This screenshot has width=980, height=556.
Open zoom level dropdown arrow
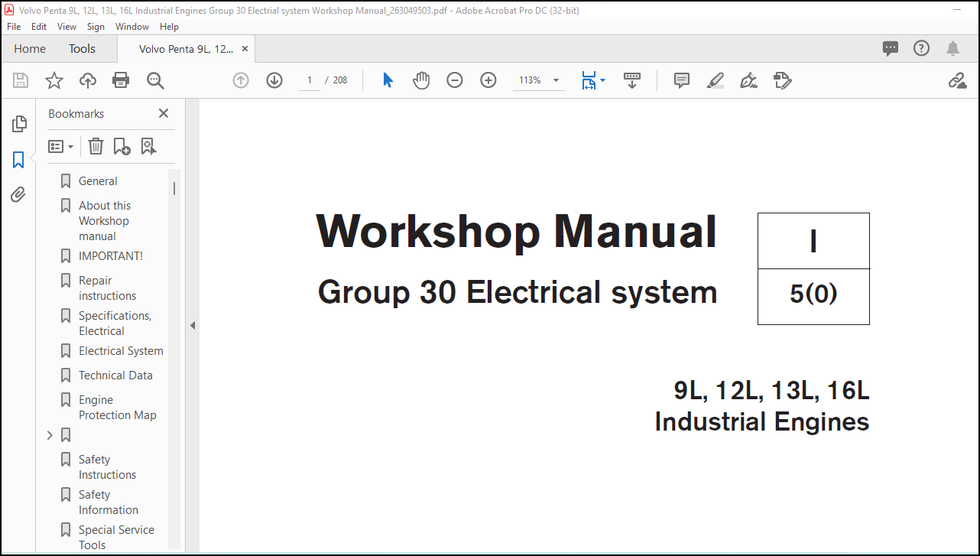(x=556, y=80)
